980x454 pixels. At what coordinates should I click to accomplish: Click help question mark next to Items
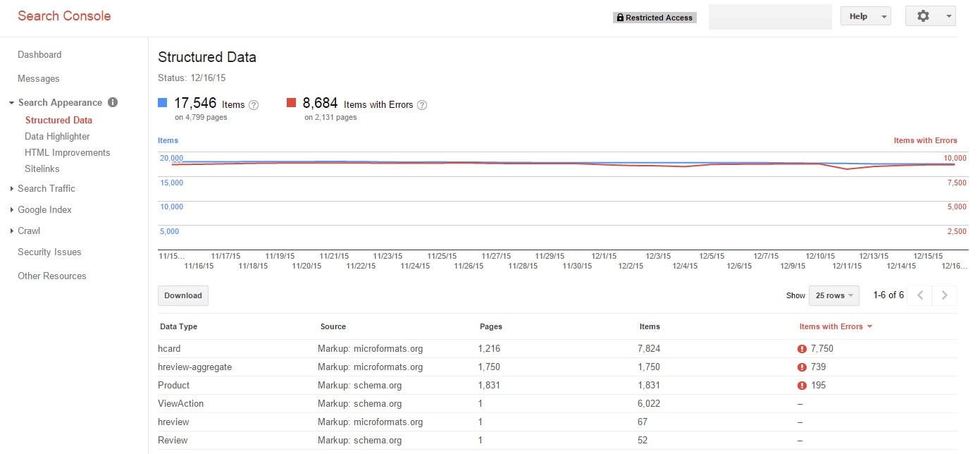coord(254,105)
